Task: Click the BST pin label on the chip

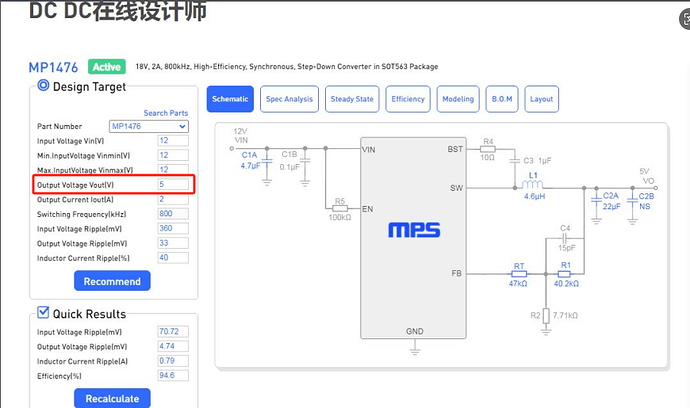Action: [x=455, y=149]
